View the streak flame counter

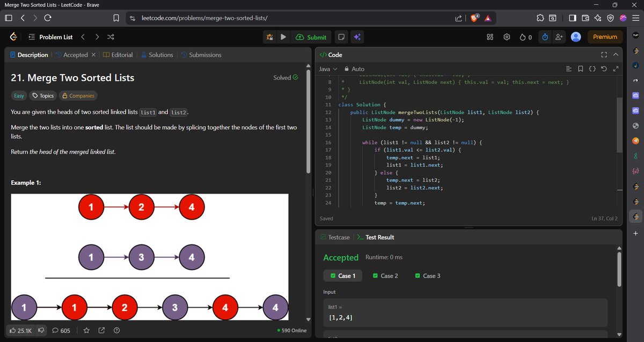[525, 37]
